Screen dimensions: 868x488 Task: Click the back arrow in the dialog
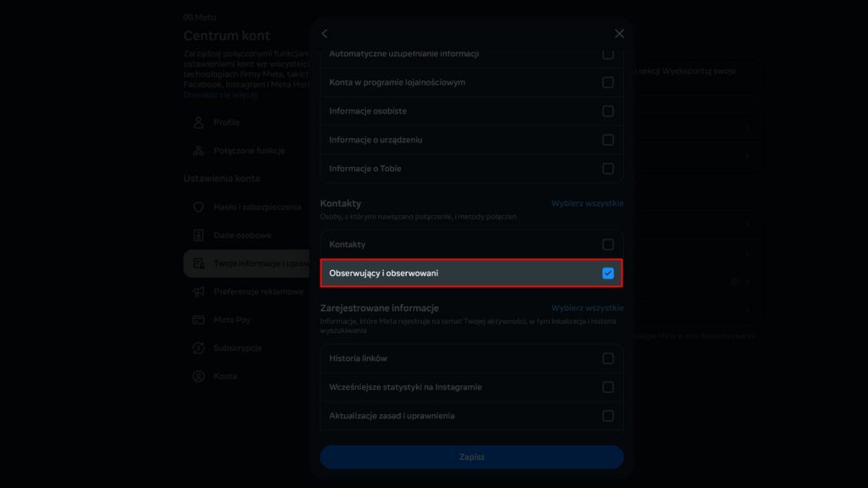coord(325,34)
